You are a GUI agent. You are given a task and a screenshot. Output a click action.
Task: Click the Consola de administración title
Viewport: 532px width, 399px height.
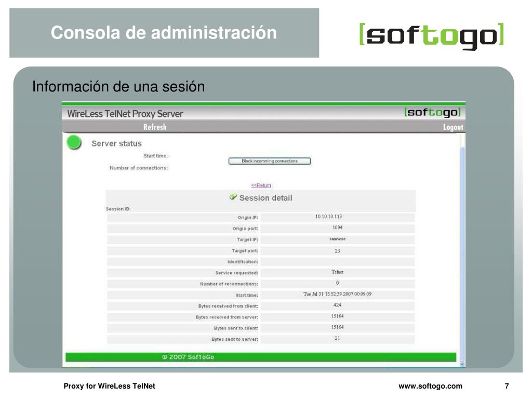(x=164, y=33)
